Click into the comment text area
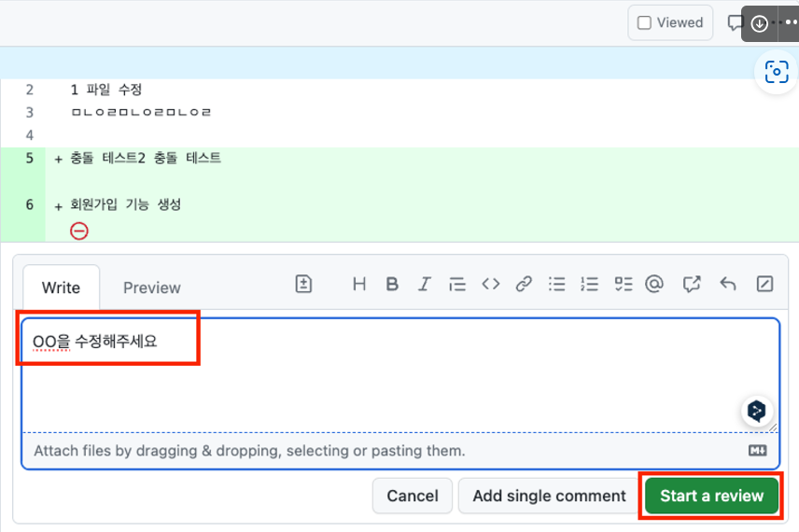This screenshot has width=799, height=532. [x=400, y=375]
